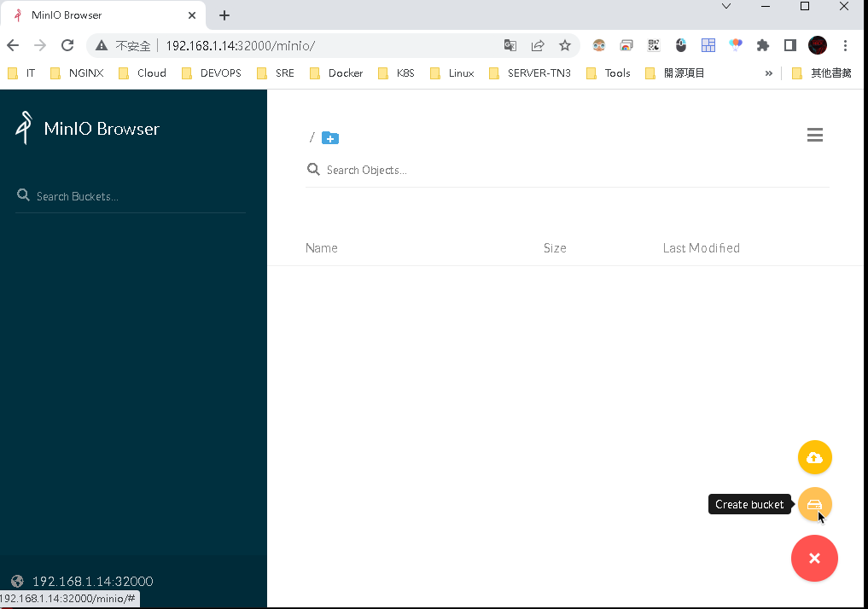This screenshot has width=868, height=609.
Task: Click the avatar face extension icon
Action: click(x=599, y=45)
